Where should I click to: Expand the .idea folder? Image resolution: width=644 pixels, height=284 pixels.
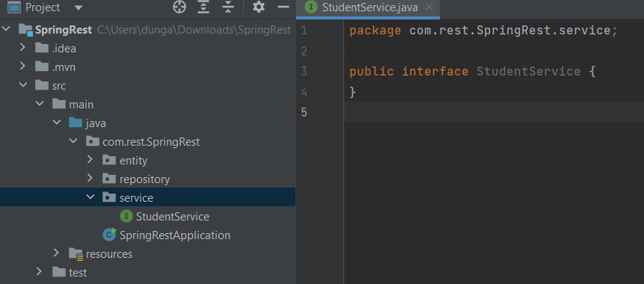coord(22,48)
